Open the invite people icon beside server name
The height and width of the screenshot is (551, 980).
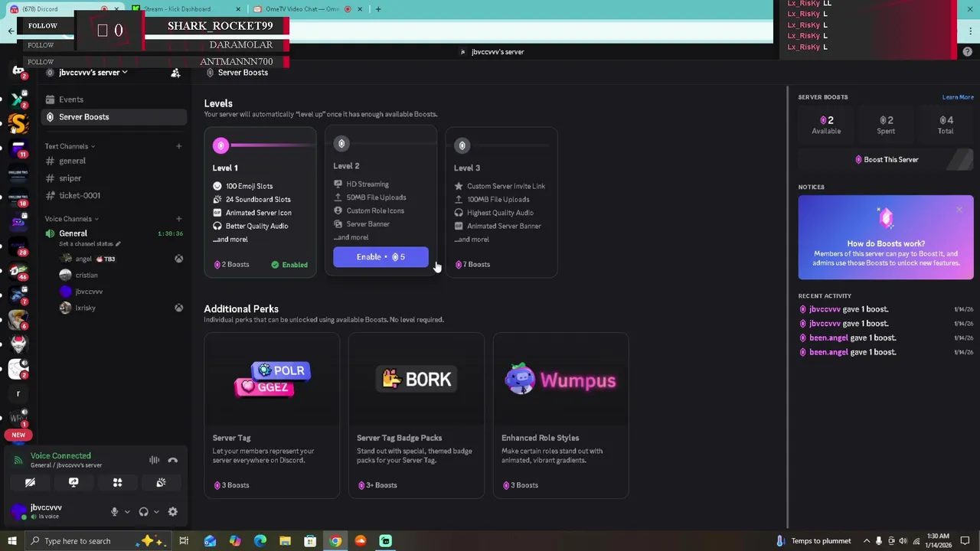(175, 73)
